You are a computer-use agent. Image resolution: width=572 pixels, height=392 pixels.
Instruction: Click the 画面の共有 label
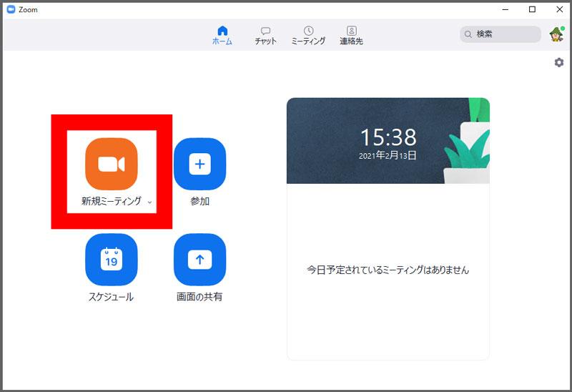click(199, 297)
